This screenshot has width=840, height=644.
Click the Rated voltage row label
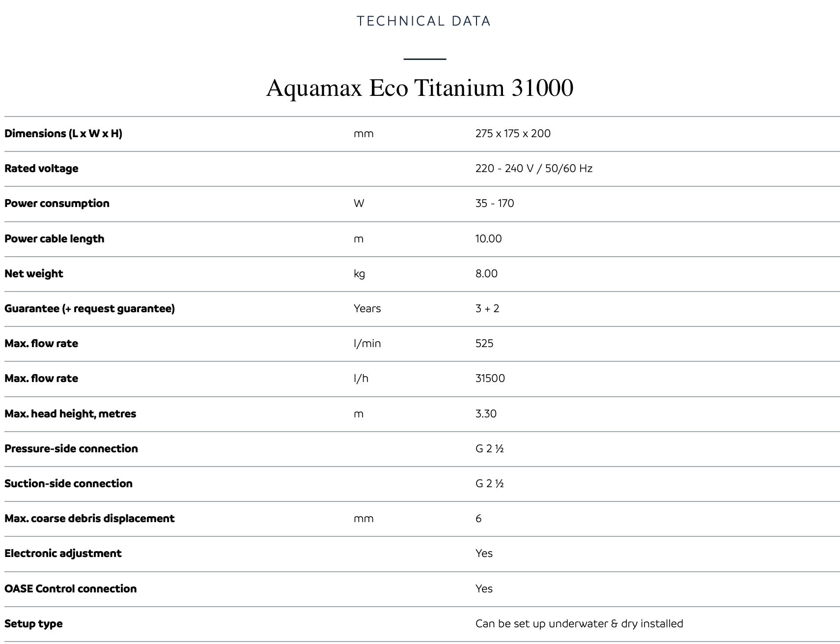point(41,169)
